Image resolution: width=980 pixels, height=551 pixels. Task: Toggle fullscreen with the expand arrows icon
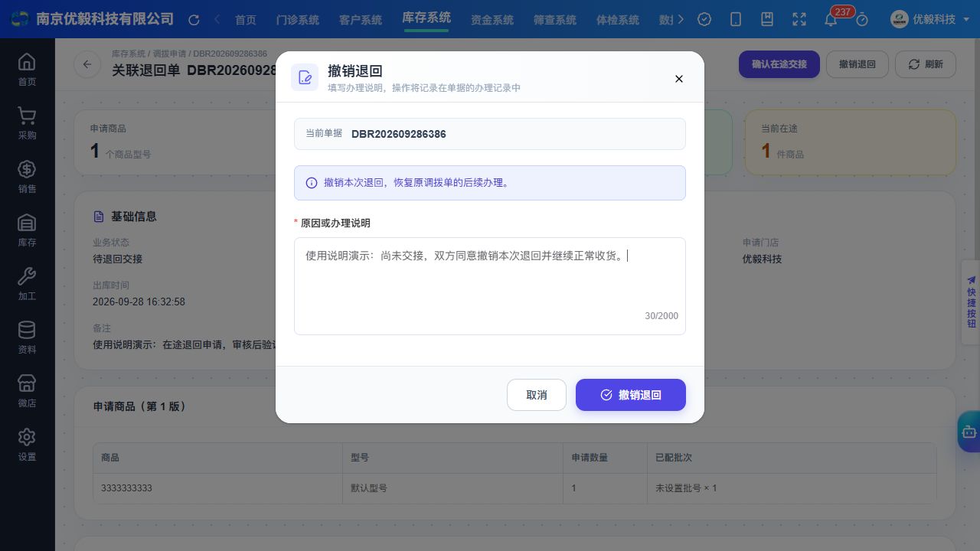[799, 19]
